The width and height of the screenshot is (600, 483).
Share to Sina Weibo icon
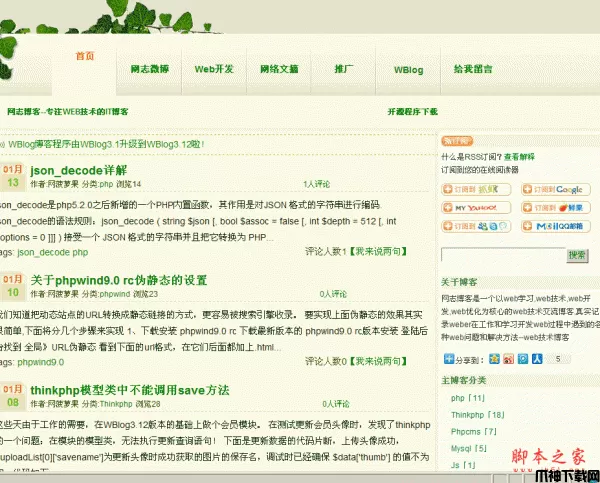509,359
